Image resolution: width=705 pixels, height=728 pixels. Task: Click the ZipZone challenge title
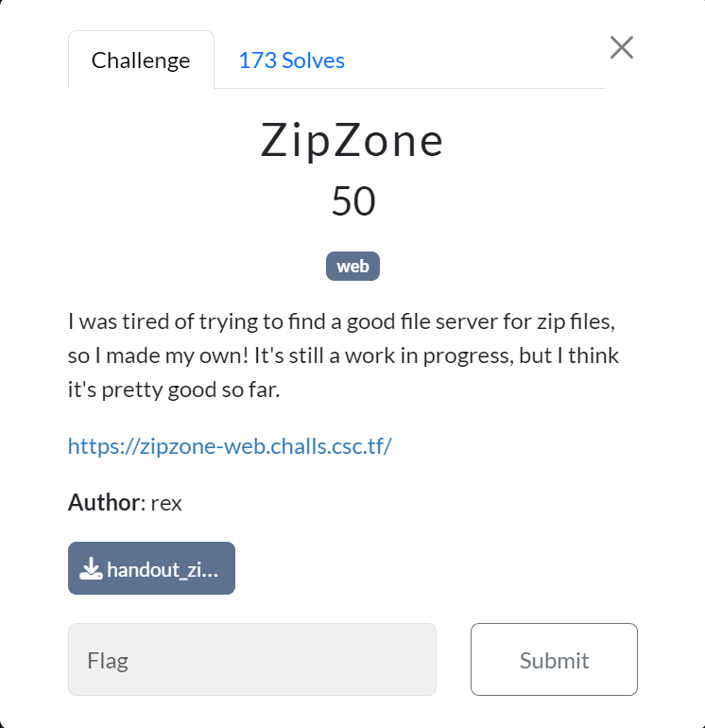click(352, 141)
